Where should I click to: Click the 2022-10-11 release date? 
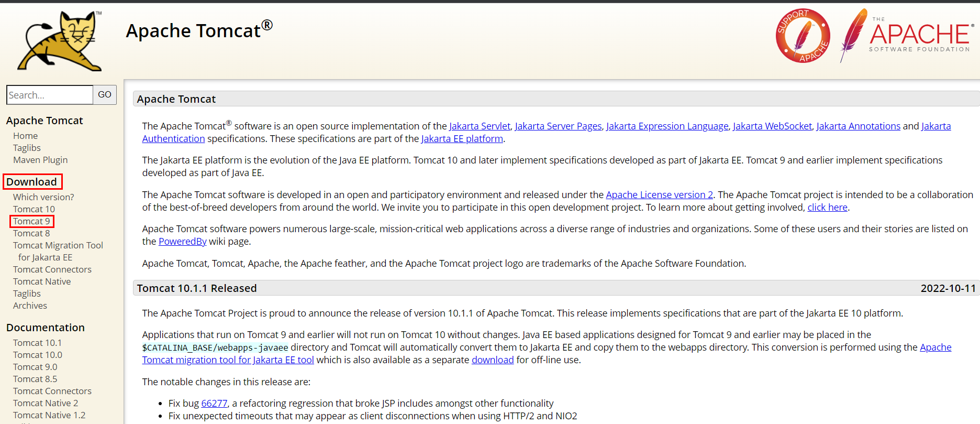coord(948,288)
